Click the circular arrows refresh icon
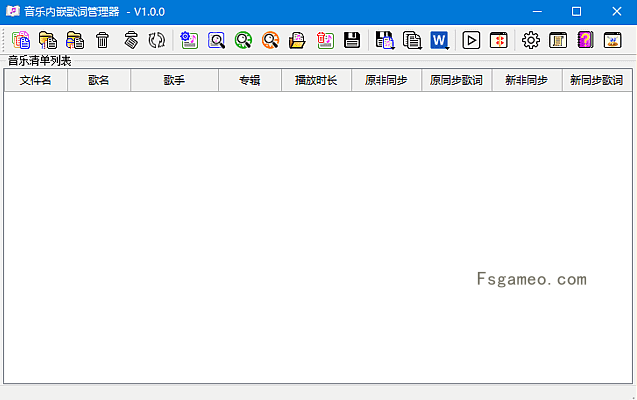This screenshot has width=637, height=400. pos(156,40)
